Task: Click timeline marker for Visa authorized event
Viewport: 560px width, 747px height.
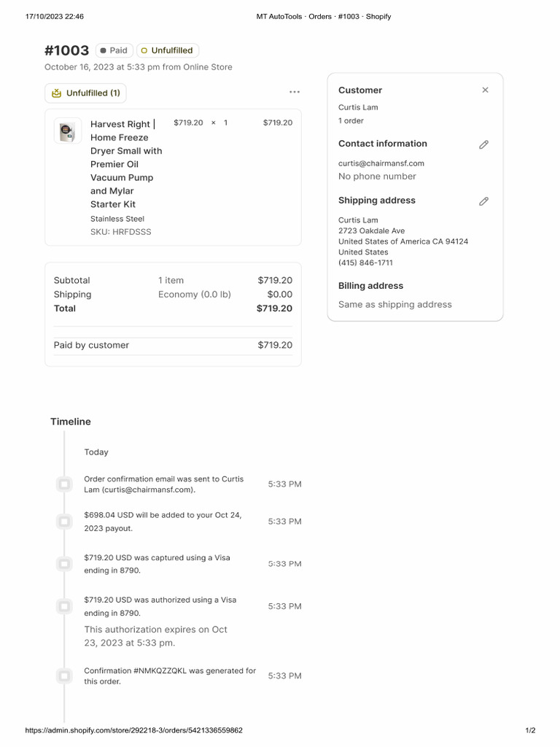Action: click(64, 606)
